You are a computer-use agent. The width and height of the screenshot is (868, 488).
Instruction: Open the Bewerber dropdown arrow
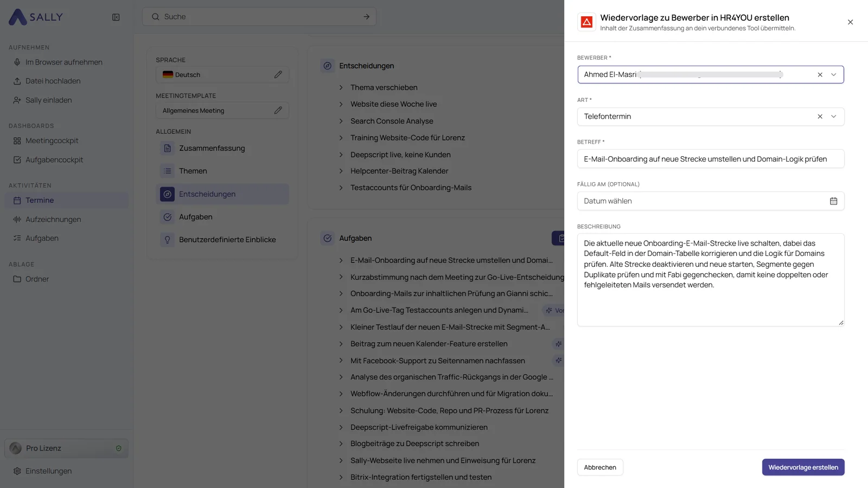tap(833, 75)
